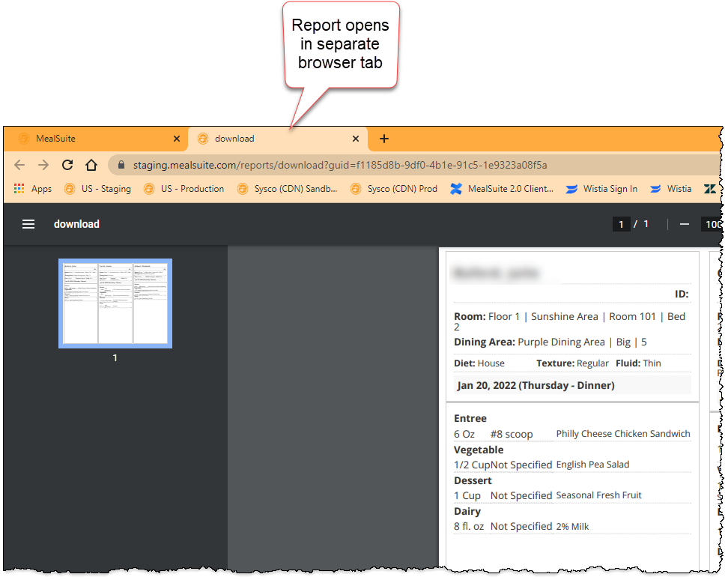Click the 'download' PDF title
This screenshot has width=728, height=580.
coord(76,224)
